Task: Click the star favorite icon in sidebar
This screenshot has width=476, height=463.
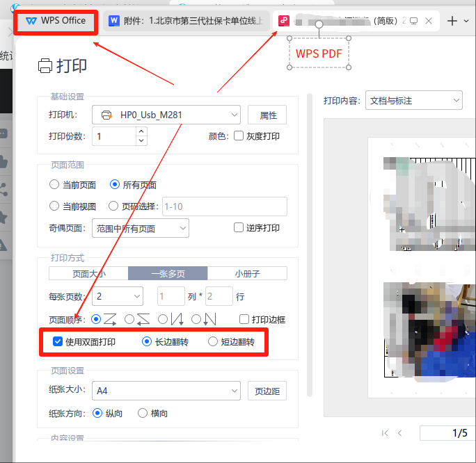Action: [x=3, y=217]
